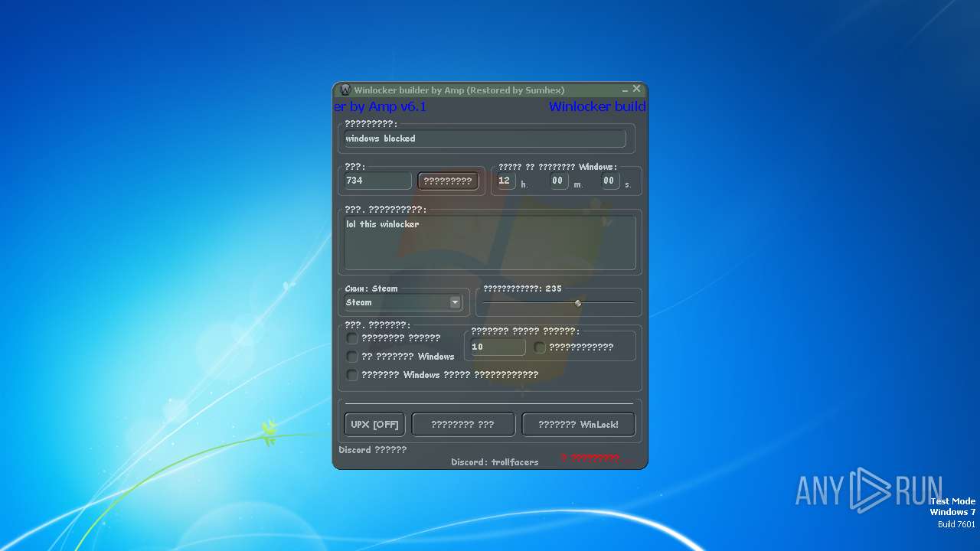Toggle the checkbox beside the 10 field
980x551 pixels.
(540, 347)
